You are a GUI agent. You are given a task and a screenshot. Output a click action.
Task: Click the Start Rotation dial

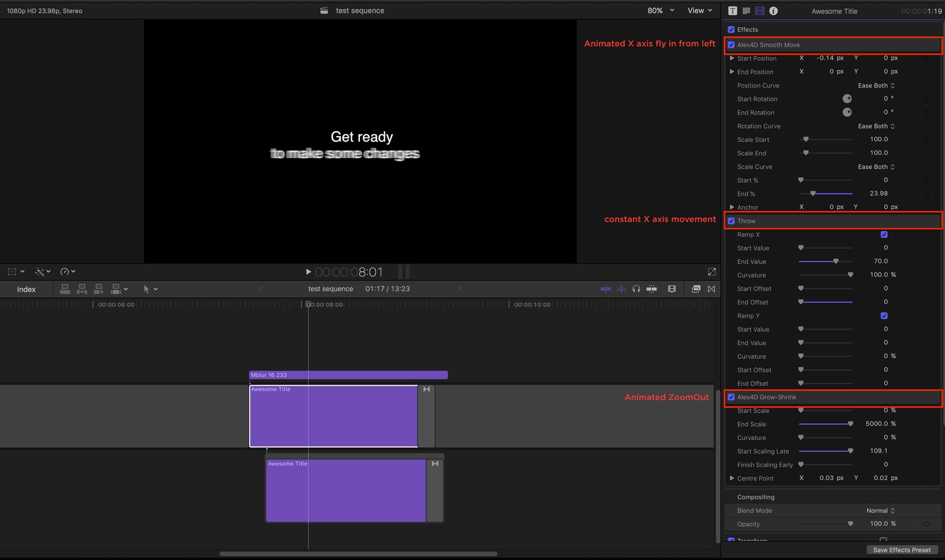[847, 99]
